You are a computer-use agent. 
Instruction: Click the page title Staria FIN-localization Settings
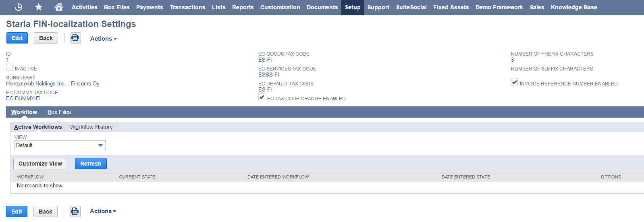pos(71,24)
